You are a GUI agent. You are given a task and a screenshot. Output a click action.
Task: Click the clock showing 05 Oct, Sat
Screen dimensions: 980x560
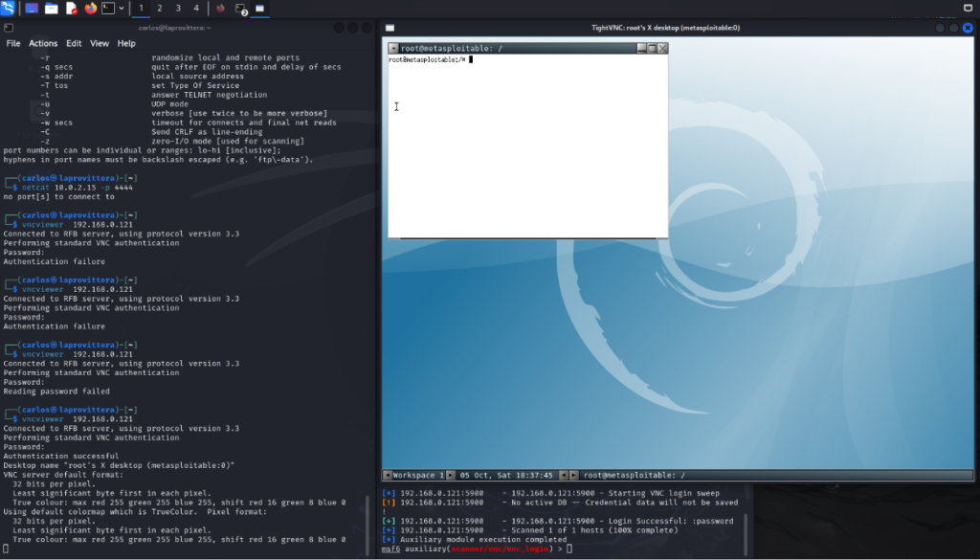pos(506,475)
